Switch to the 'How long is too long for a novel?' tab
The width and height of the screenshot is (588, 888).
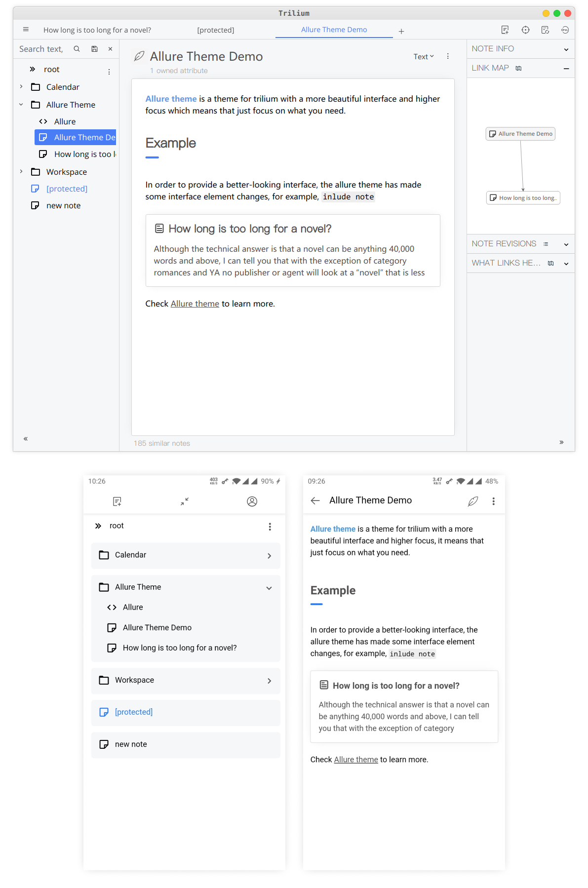97,30
